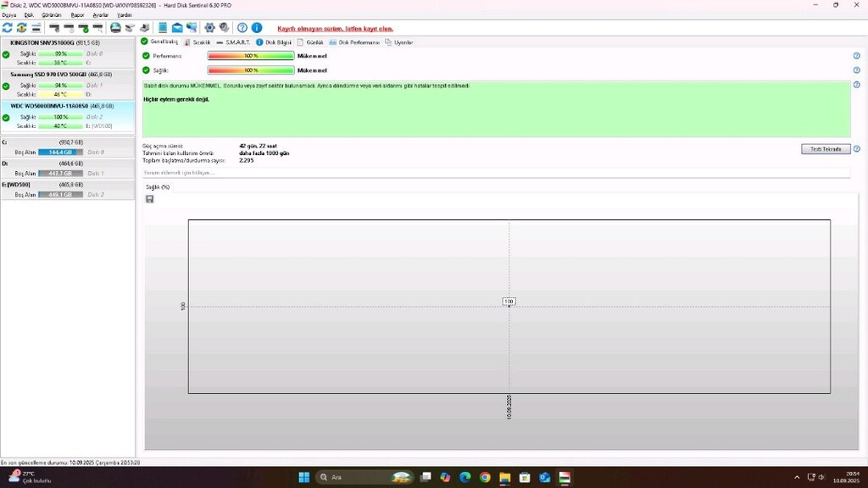Viewport: 868px width, 488px height.
Task: Click the unregistered version registration link
Action: [335, 28]
